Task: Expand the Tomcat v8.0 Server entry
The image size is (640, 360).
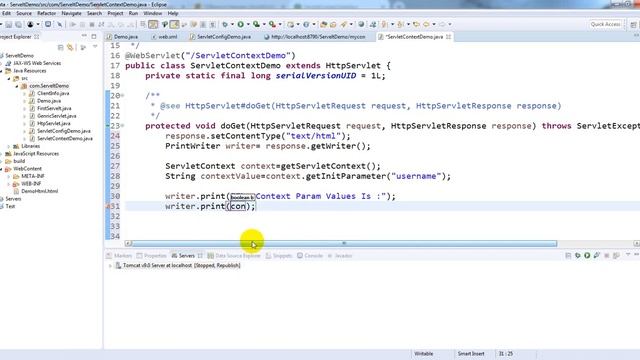Action: (110, 266)
